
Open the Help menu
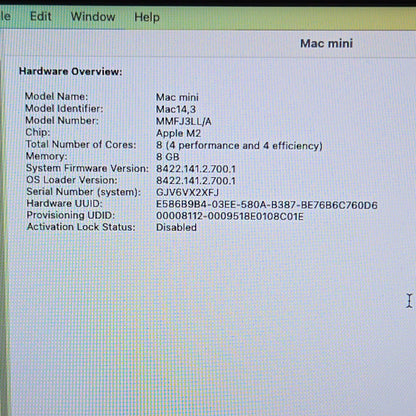[147, 17]
